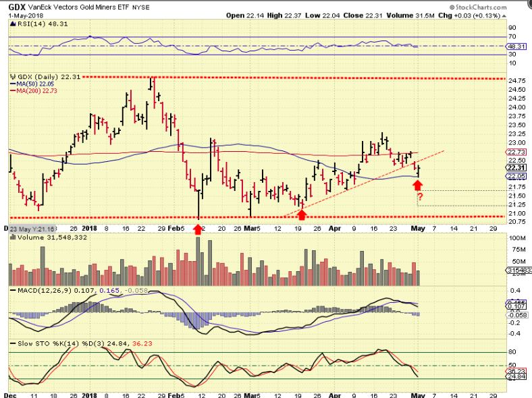Click the 75M volume axis label
Image resolution: width=532 pixels, height=398 pixels.
click(518, 250)
